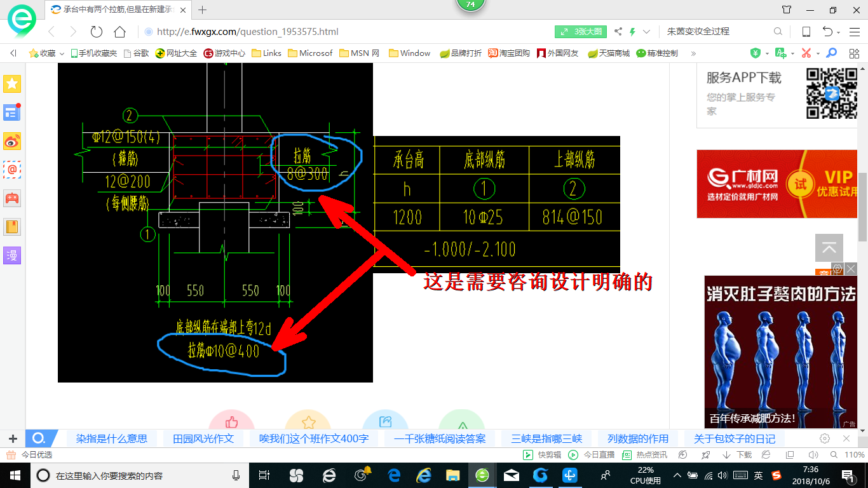868x488 pixels.
Task: Open Task View on the taskbar
Action: (x=264, y=475)
